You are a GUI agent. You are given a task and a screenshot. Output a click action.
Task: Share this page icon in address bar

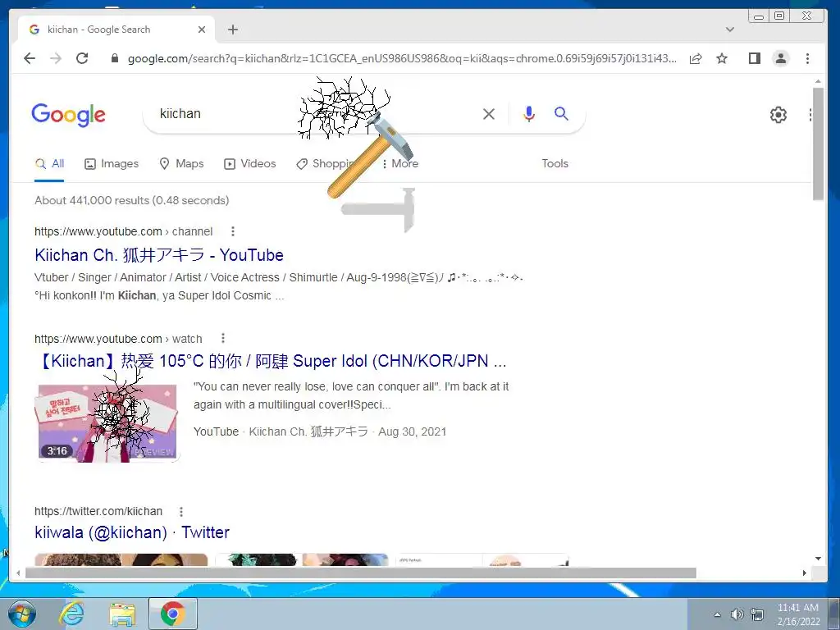tap(696, 59)
